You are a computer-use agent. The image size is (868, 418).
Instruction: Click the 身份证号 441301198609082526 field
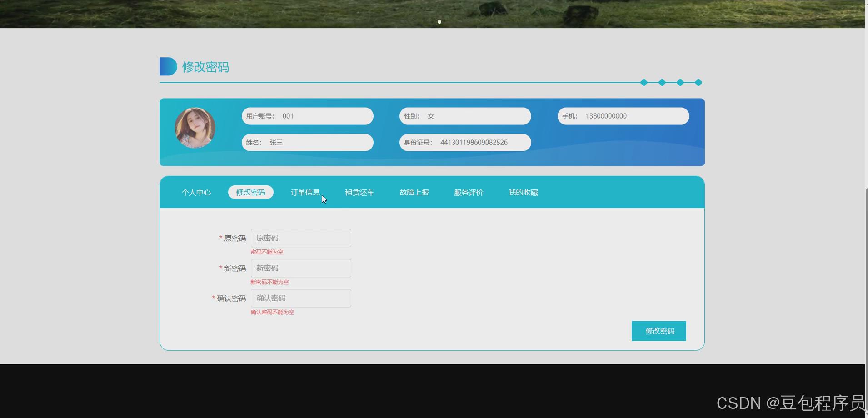[x=465, y=142]
